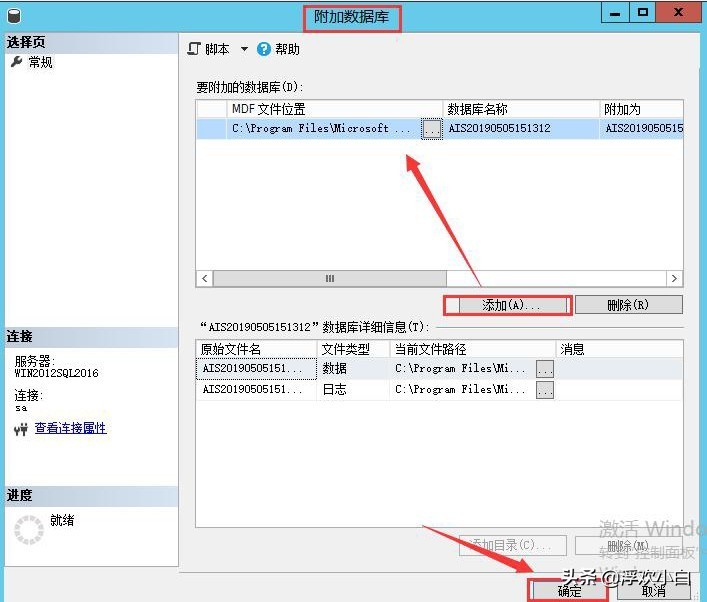Click the 取消 button
707x602 pixels.
pyautogui.click(x=653, y=590)
